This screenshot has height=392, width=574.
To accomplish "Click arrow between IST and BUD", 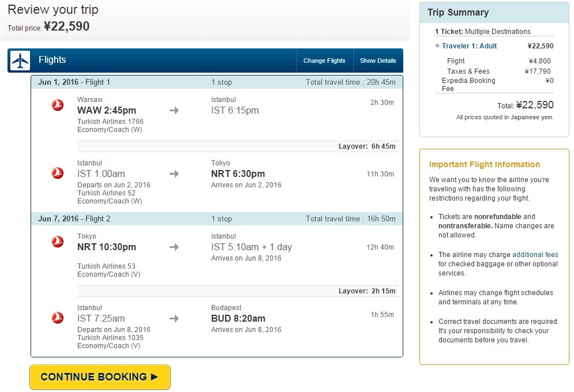I will coord(174,318).
